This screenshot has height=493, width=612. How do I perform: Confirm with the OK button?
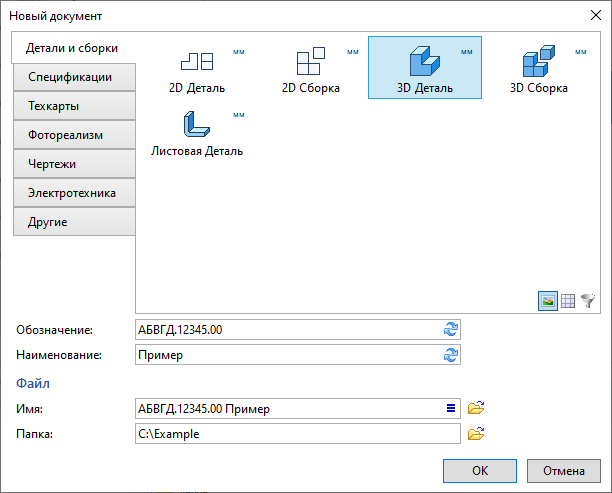pyautogui.click(x=480, y=471)
